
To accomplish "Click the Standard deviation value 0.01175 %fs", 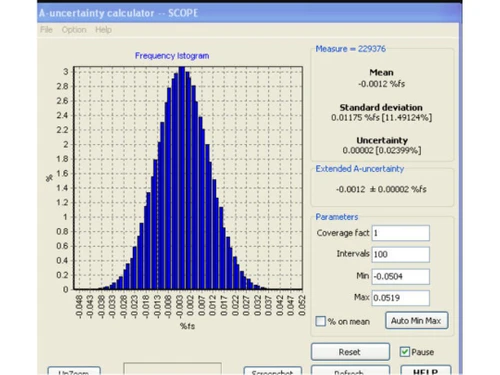I will tap(381, 117).
